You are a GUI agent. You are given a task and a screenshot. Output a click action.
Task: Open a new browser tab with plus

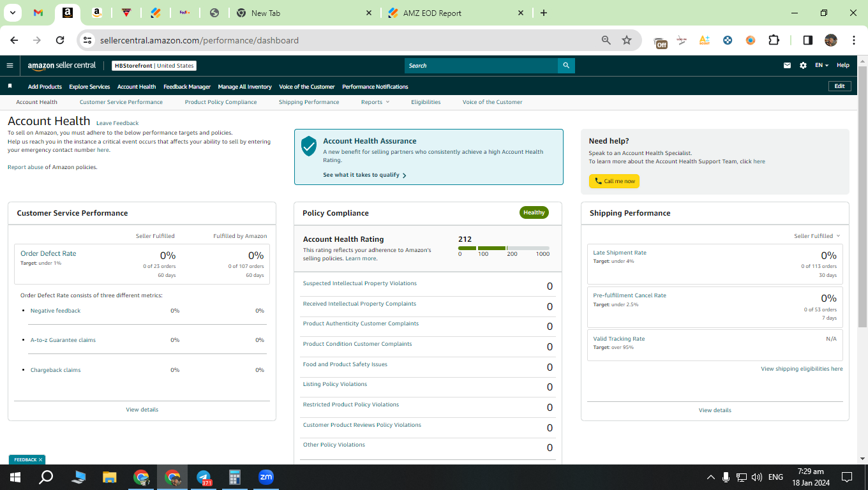coord(544,13)
